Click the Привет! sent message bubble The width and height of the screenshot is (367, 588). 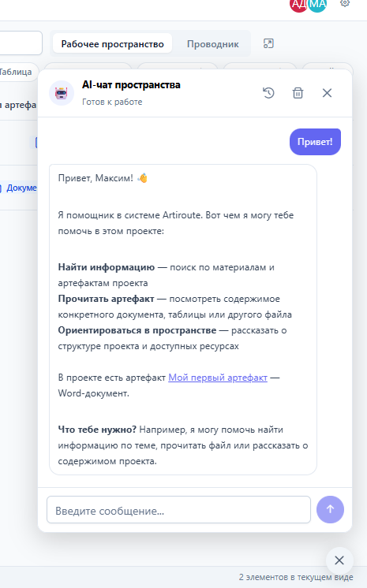pos(315,142)
